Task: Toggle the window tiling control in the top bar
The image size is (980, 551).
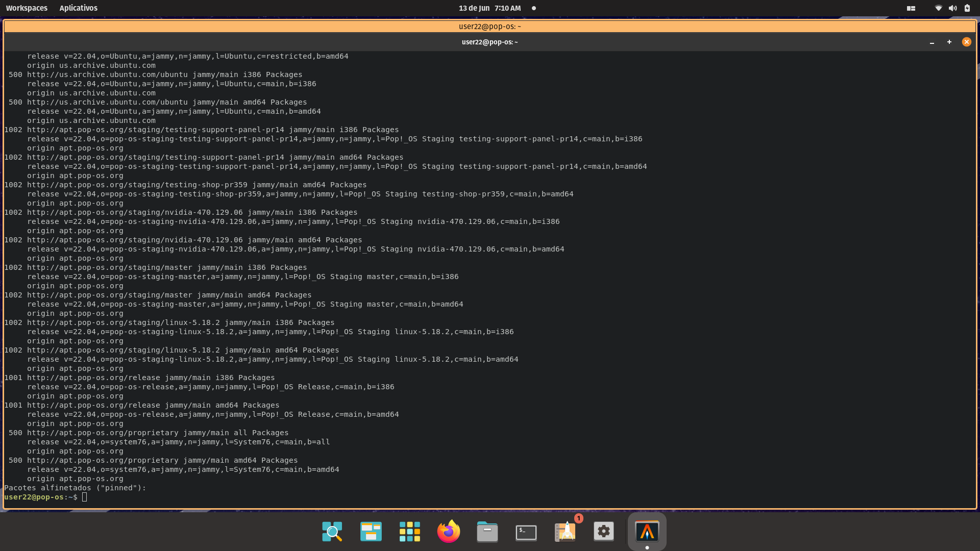Action: click(x=911, y=8)
